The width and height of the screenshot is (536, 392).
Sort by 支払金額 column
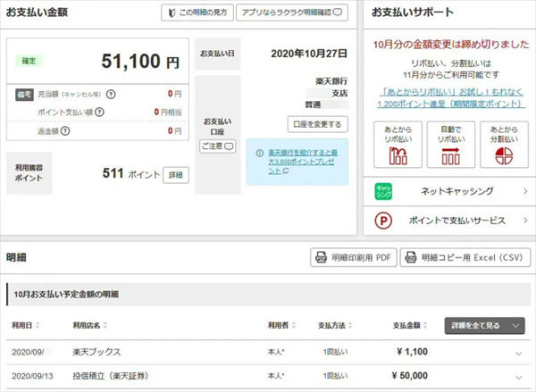(x=410, y=325)
